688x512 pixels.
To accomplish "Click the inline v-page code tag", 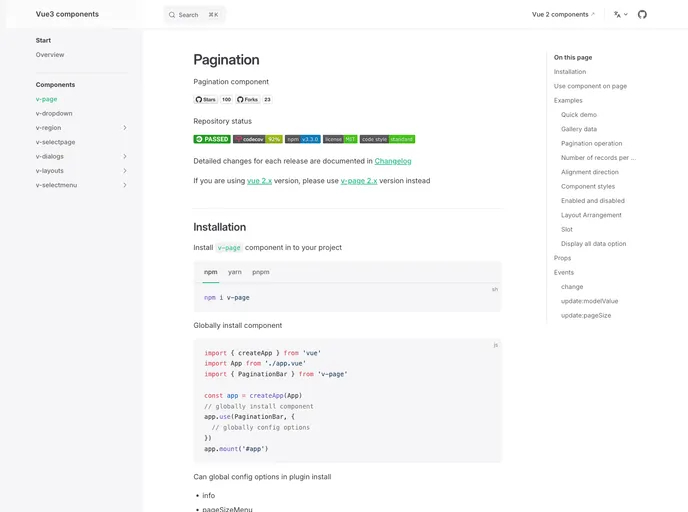I will pyautogui.click(x=229, y=248).
